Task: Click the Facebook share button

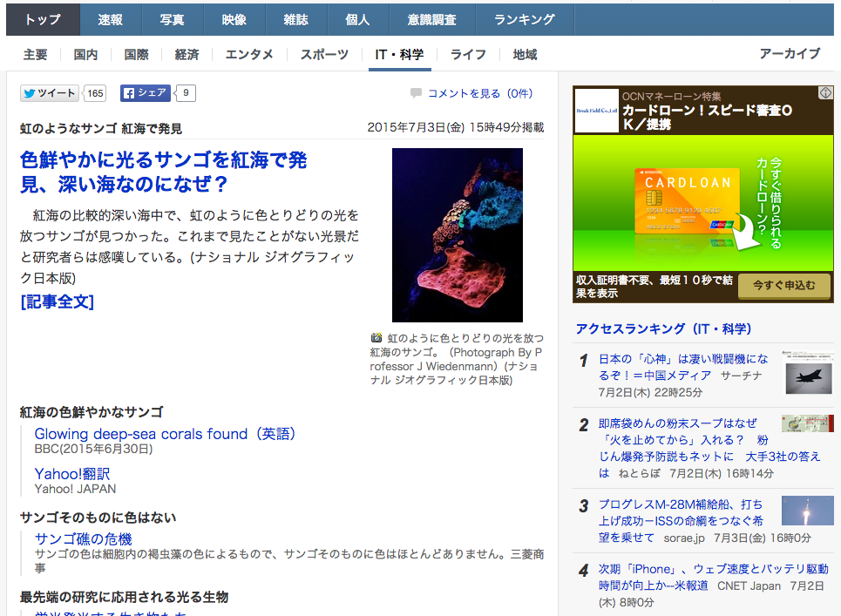Action: tap(145, 93)
